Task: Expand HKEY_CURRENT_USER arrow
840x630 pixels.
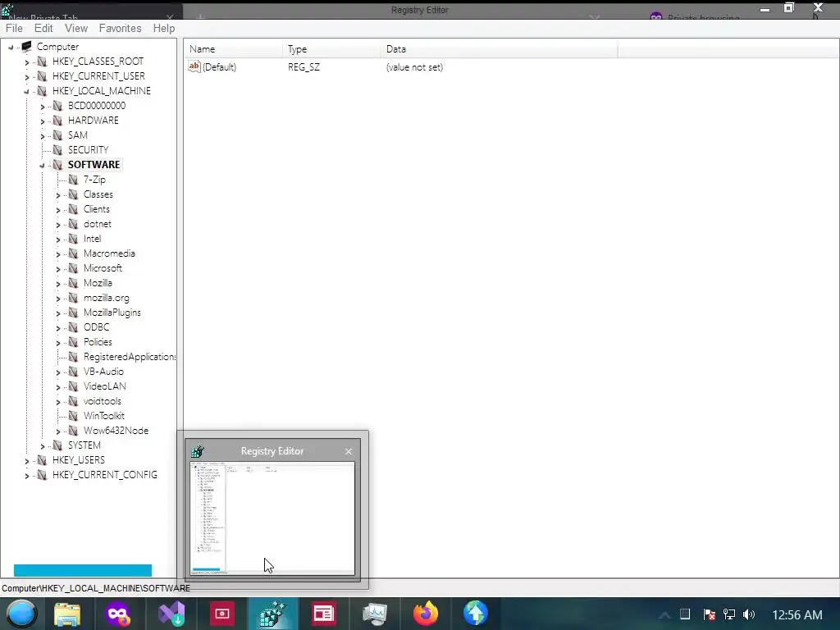Action: [x=27, y=76]
